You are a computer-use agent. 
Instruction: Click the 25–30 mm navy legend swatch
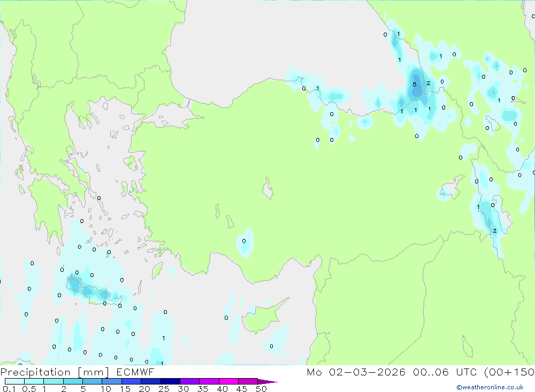coord(170,381)
